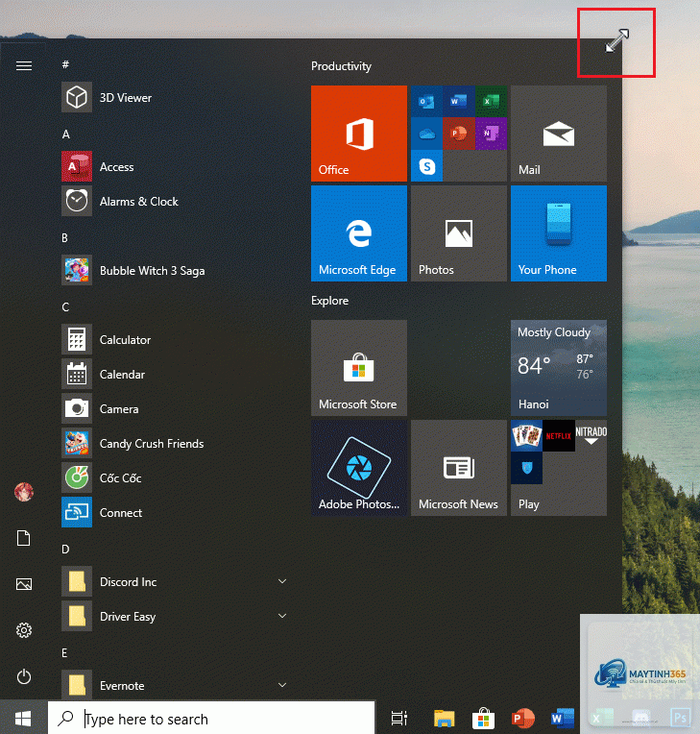The height and width of the screenshot is (734, 700).
Task: Open Skype in the Office tile group
Action: tap(426, 165)
